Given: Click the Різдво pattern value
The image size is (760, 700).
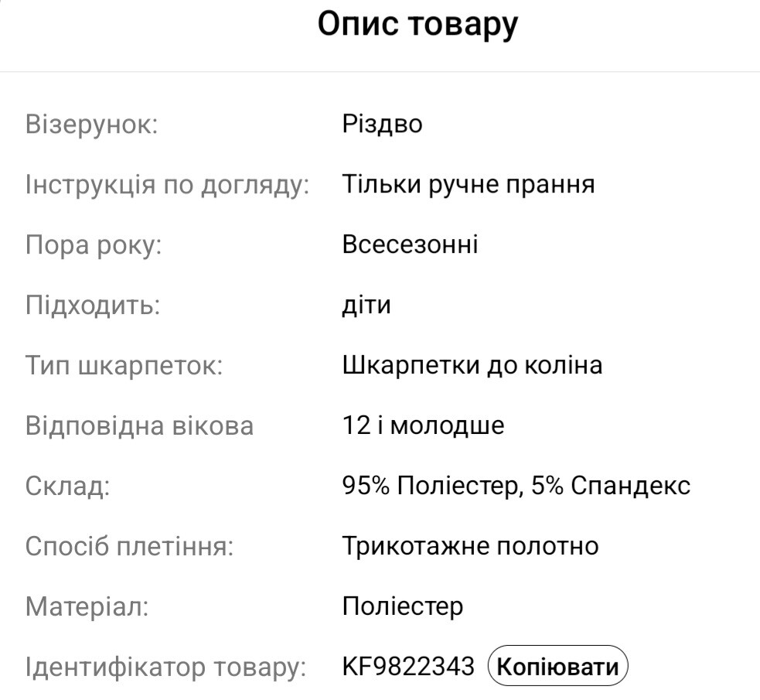Looking at the screenshot, I should [382, 125].
